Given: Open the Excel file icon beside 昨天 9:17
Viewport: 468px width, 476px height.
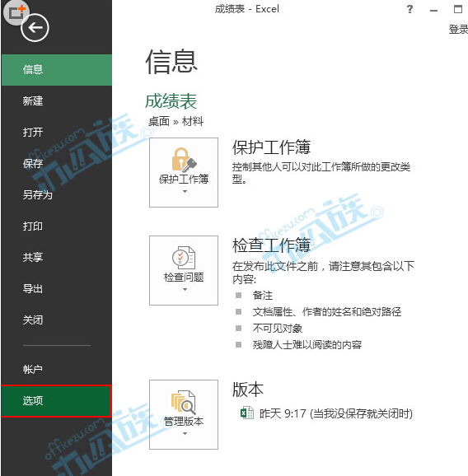Looking at the screenshot, I should (247, 413).
